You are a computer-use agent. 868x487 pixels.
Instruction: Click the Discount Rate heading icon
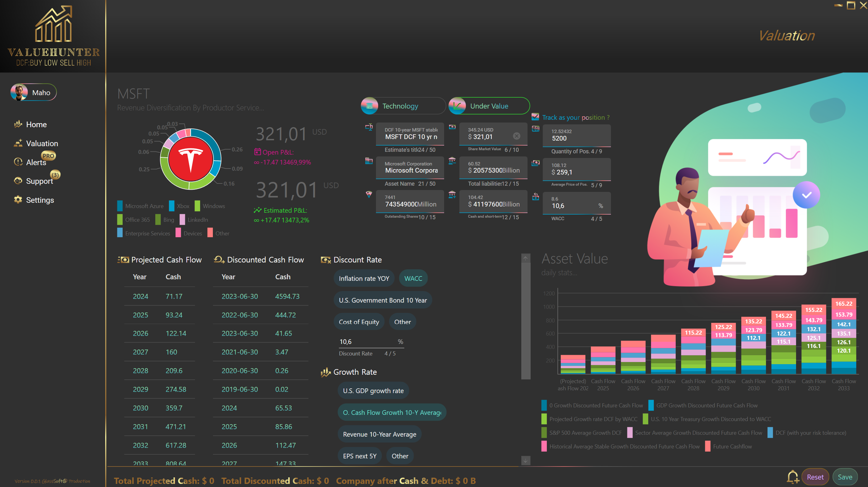326,260
